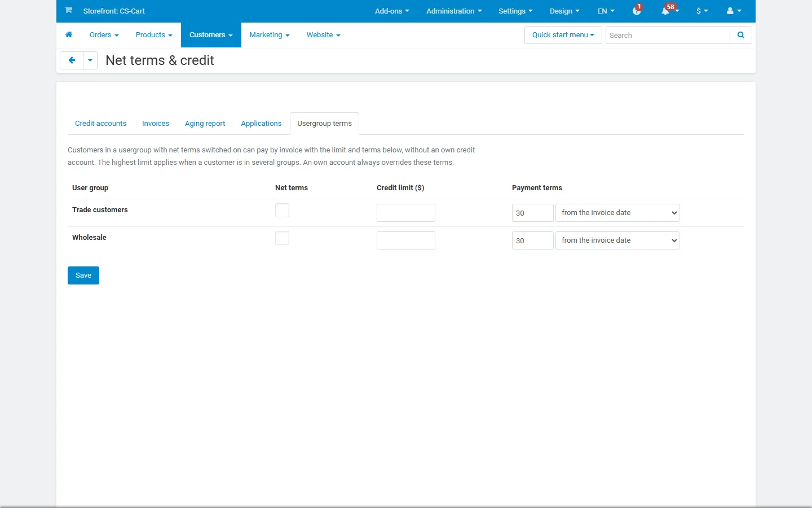The image size is (812, 508).
Task: Open the Quick start menu
Action: point(563,35)
